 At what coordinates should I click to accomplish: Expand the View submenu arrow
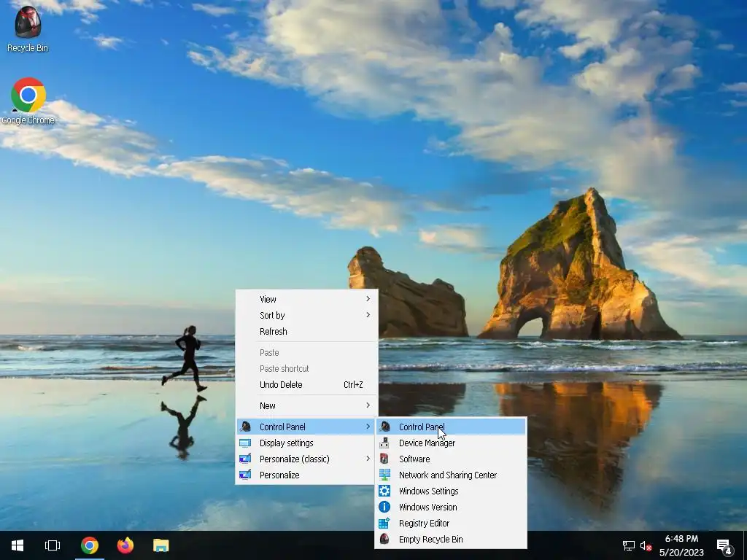(x=368, y=299)
